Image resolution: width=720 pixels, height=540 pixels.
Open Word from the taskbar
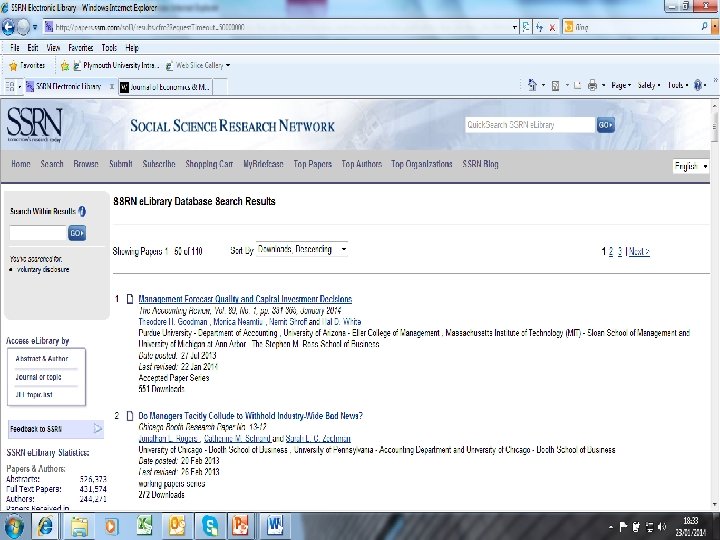(275, 526)
